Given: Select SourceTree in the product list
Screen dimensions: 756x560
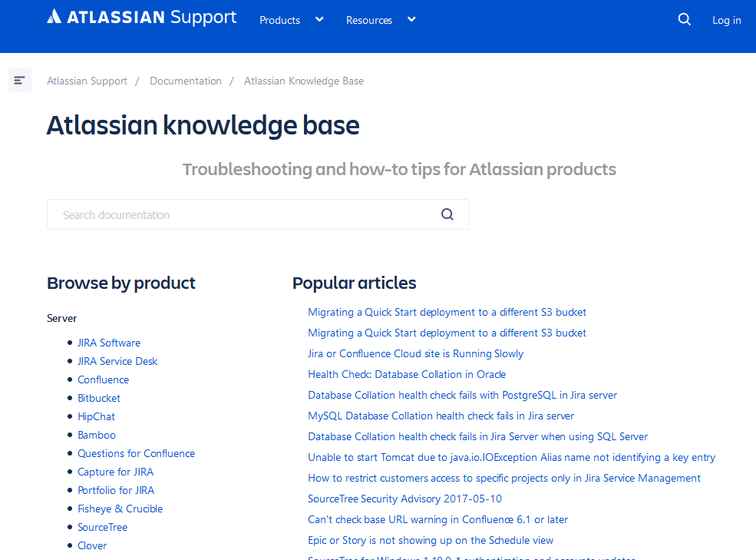Looking at the screenshot, I should pos(102,527).
